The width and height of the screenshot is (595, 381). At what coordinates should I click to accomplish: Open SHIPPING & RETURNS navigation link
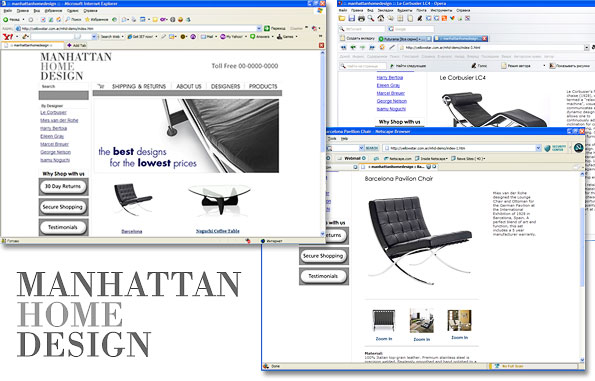click(139, 87)
